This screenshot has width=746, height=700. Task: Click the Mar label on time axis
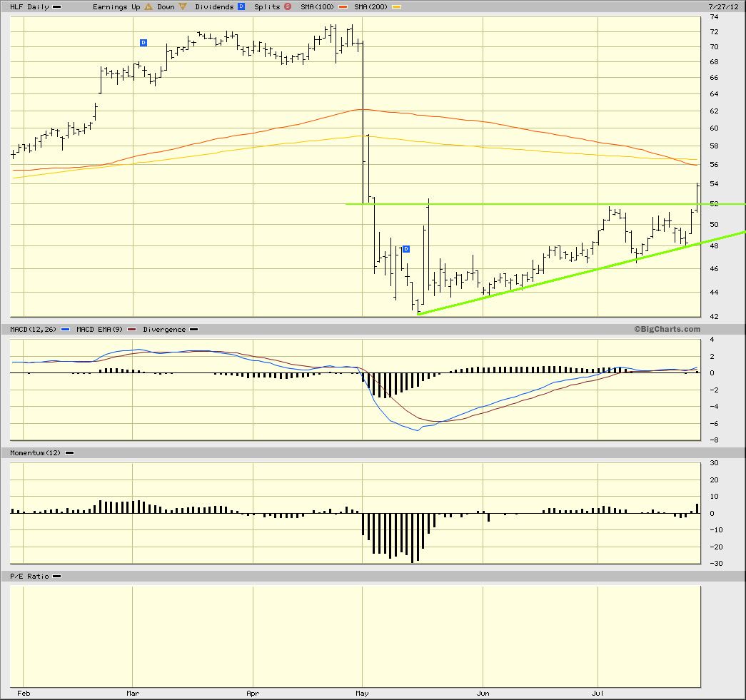click(133, 694)
